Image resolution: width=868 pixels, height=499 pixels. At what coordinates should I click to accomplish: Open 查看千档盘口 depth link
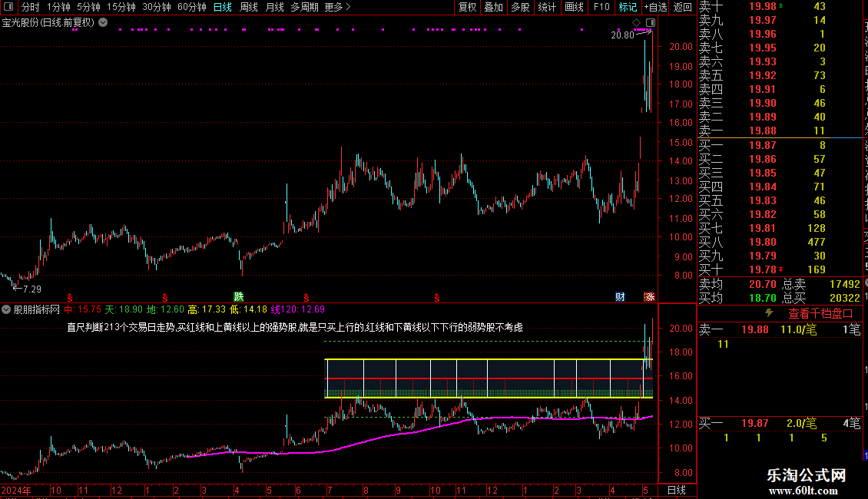[820, 314]
